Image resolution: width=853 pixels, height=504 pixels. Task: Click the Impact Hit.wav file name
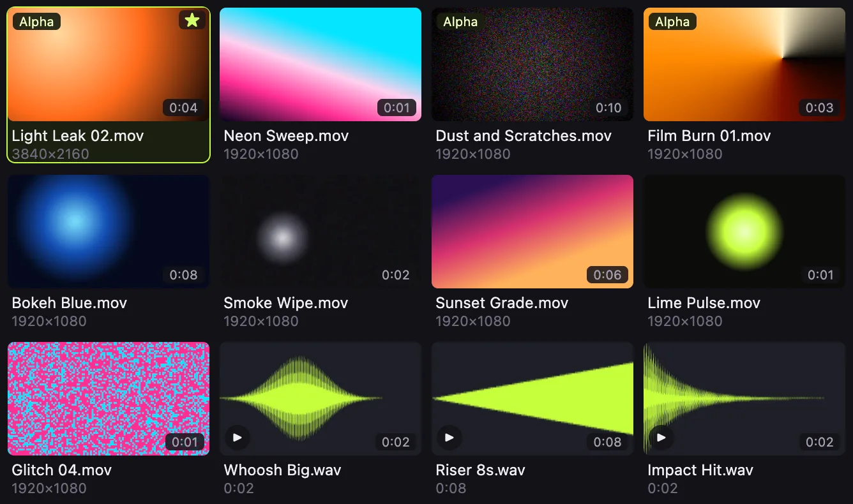(700, 470)
